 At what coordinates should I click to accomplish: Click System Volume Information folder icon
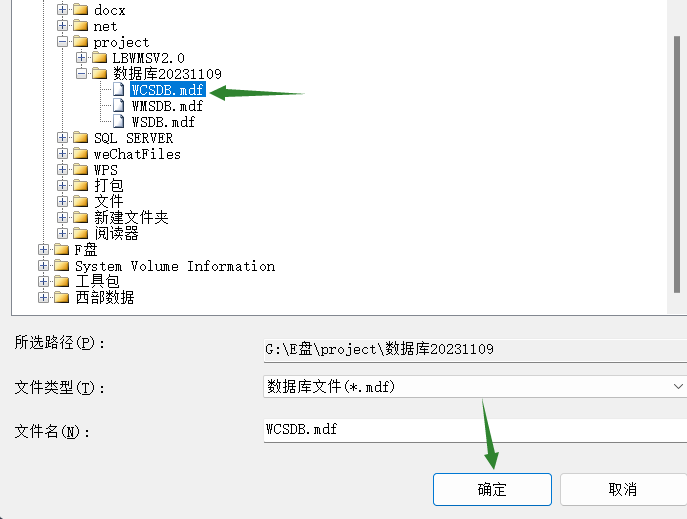point(61,265)
